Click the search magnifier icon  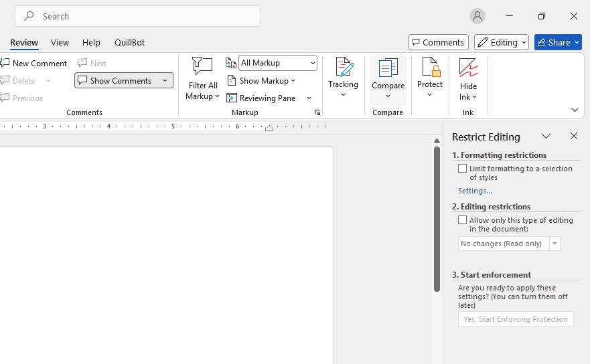point(29,16)
